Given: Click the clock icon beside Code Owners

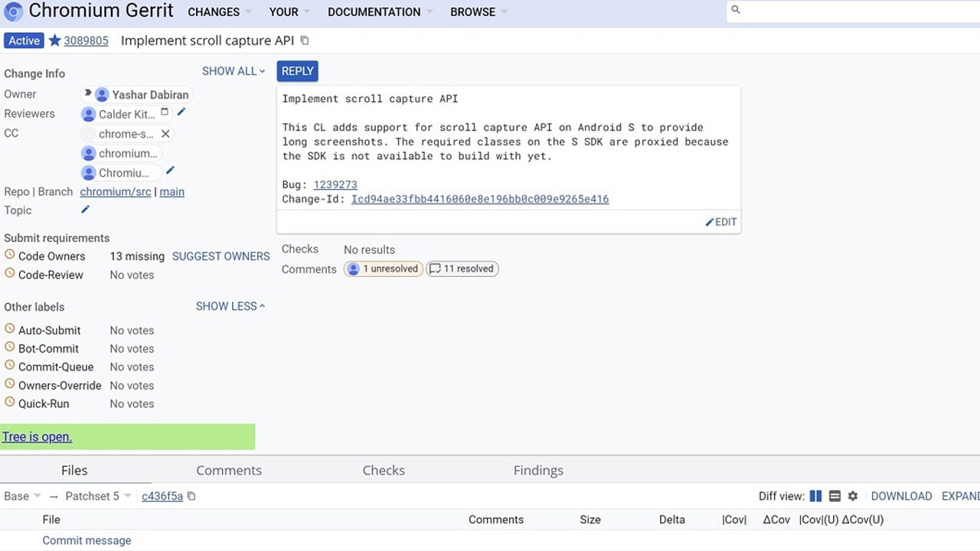Looking at the screenshot, I should click(10, 255).
